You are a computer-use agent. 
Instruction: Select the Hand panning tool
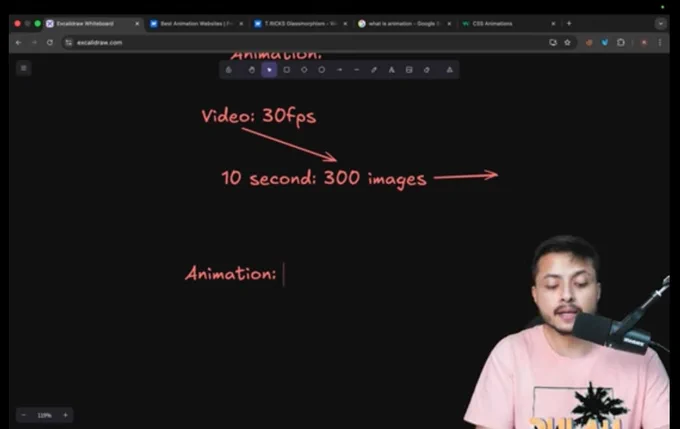[x=252, y=70]
